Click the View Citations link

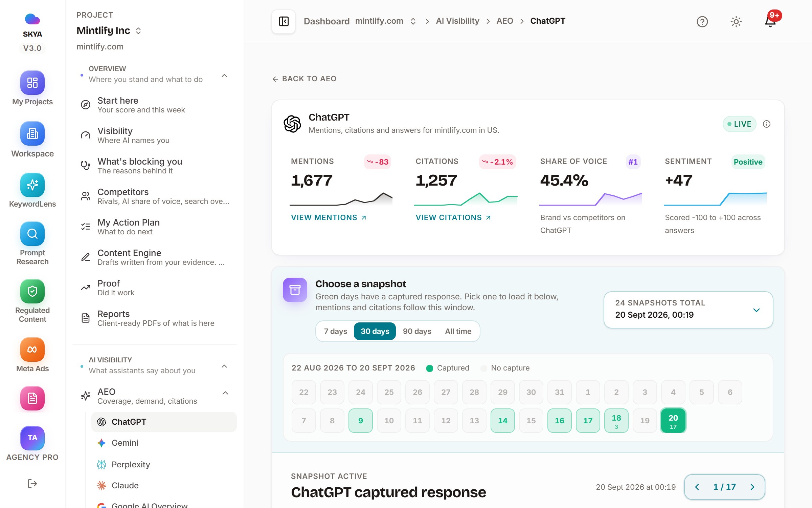point(453,217)
